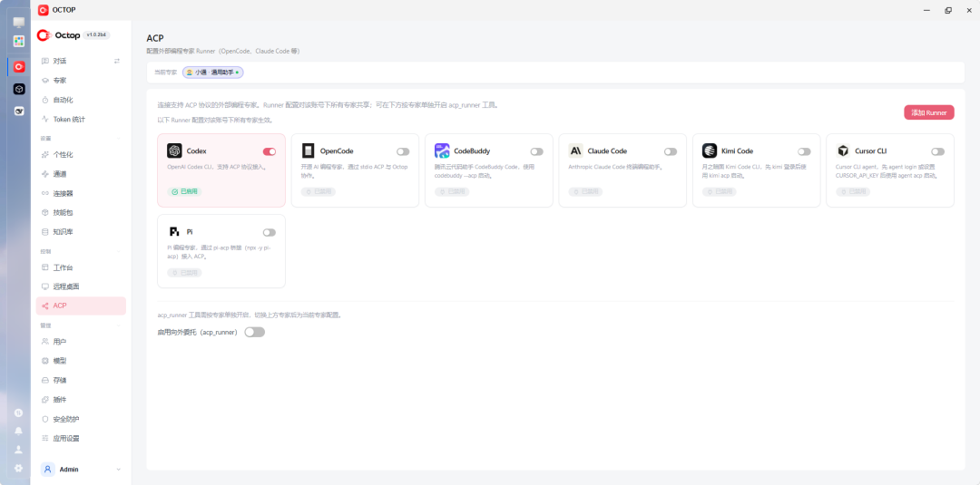The height and width of the screenshot is (485, 980).
Task: Enable the OpenCode runner toggle
Action: click(x=403, y=151)
